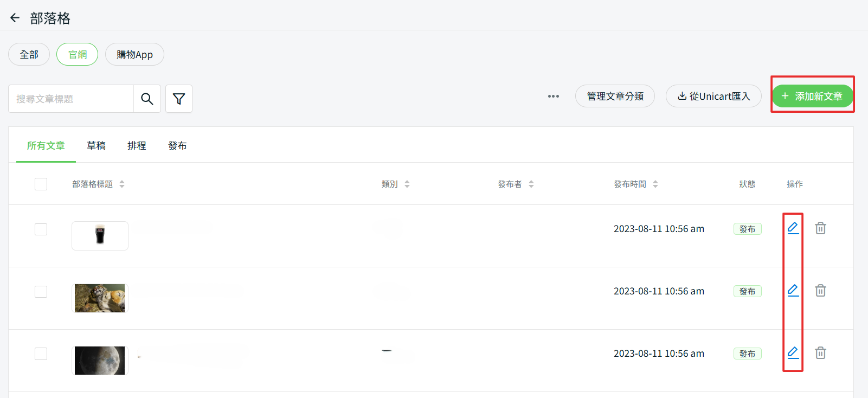
Task: Sort by 部落格標題 column arrows
Action: 122,184
